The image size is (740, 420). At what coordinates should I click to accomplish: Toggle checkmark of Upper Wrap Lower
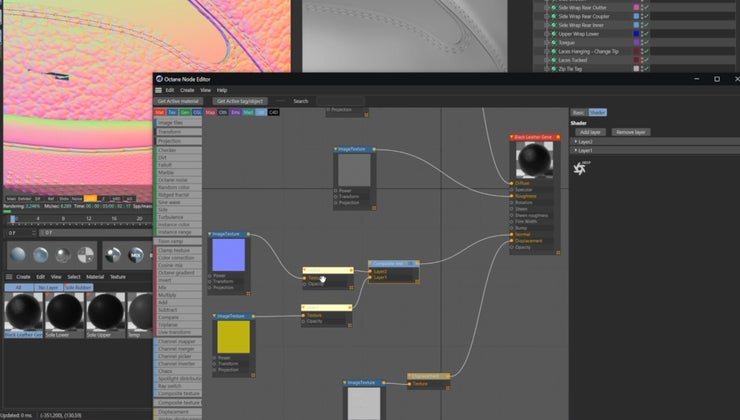tap(647, 34)
